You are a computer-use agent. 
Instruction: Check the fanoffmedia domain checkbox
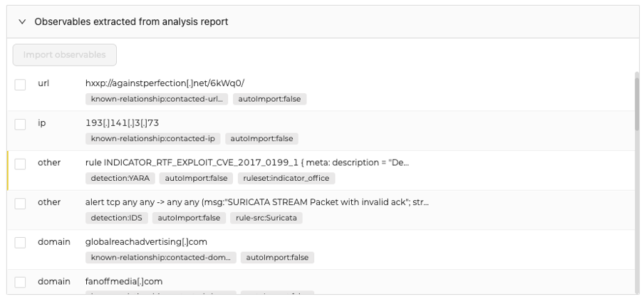[x=21, y=283]
